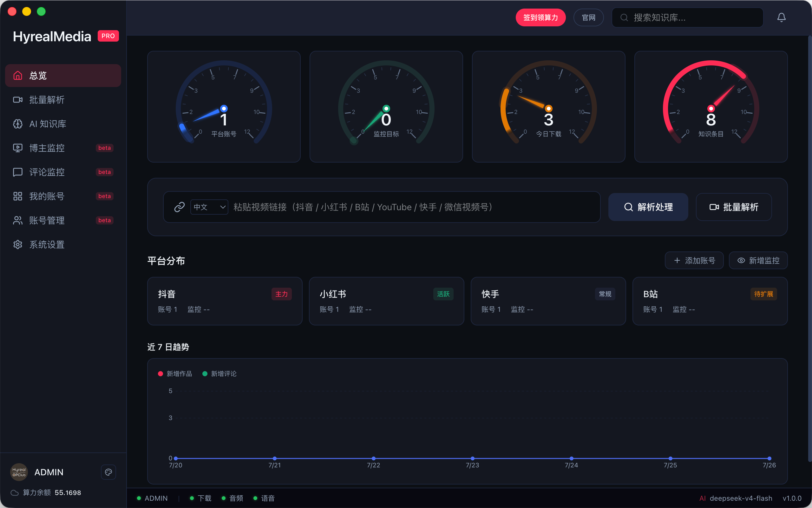
Task: Open the 总览 overview page
Action: pyautogui.click(x=63, y=76)
